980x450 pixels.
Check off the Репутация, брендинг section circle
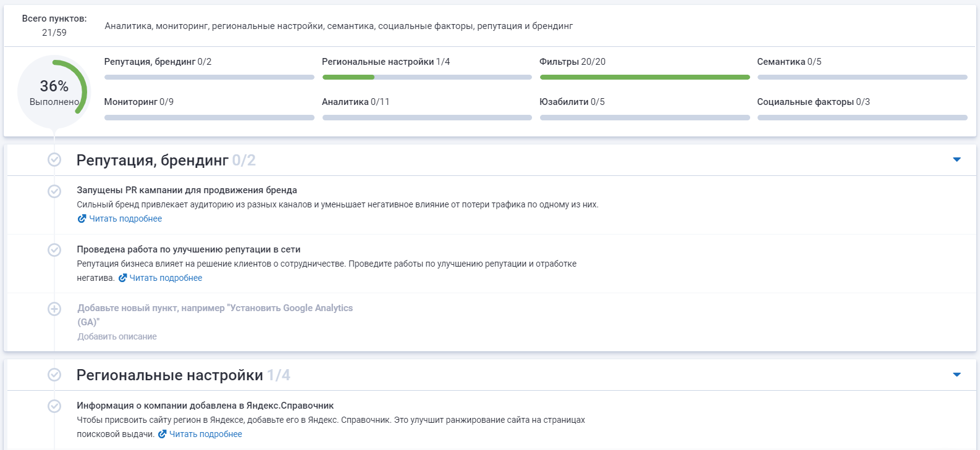tap(54, 160)
